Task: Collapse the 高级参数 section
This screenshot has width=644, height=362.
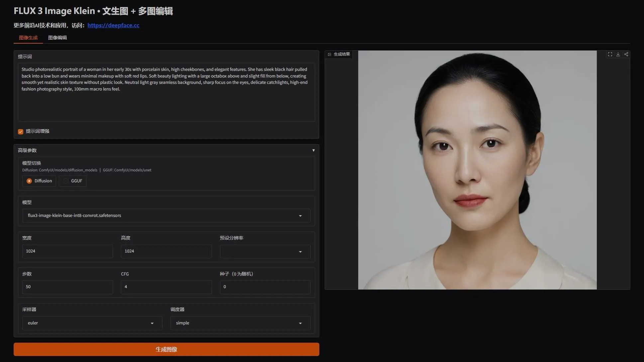Action: (166, 150)
